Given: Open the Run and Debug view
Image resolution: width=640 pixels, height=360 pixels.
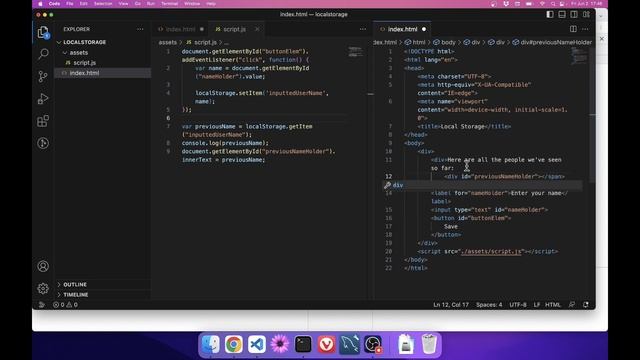Looking at the screenshot, I should tap(43, 98).
